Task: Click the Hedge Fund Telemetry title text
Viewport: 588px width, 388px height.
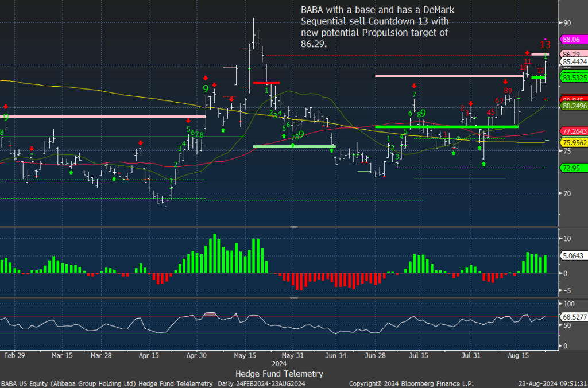Action: coord(279,374)
